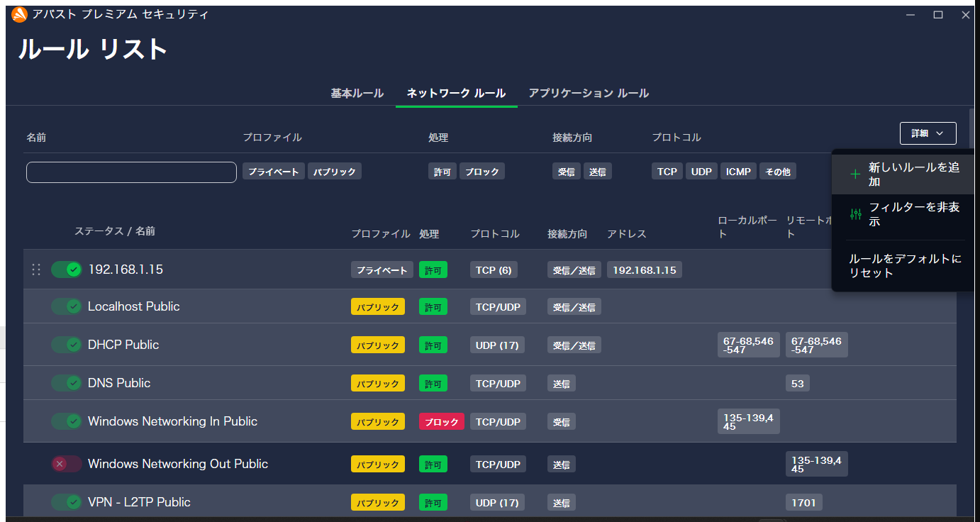Toggle the VPN - L2TP Public rule
980x522 pixels.
[67, 502]
